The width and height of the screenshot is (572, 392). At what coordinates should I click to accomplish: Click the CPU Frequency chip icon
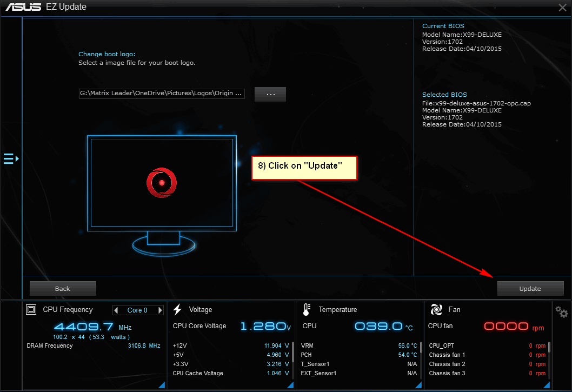coord(31,310)
